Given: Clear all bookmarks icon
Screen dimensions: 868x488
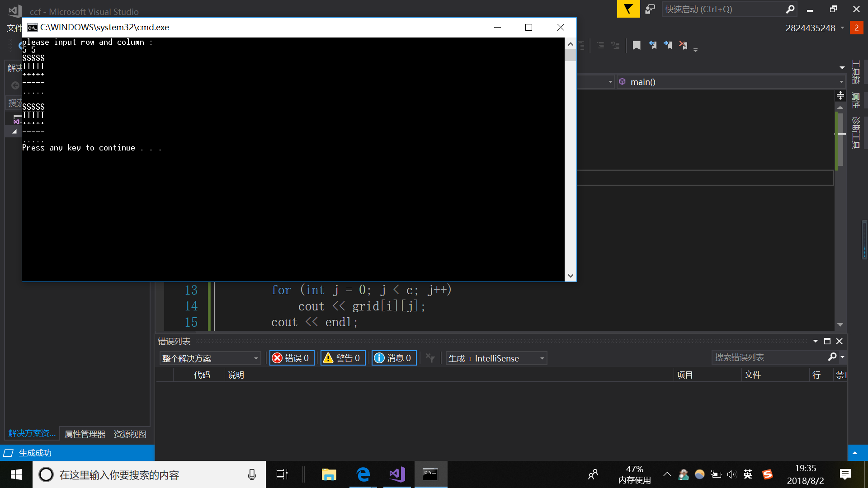Looking at the screenshot, I should coord(683,45).
